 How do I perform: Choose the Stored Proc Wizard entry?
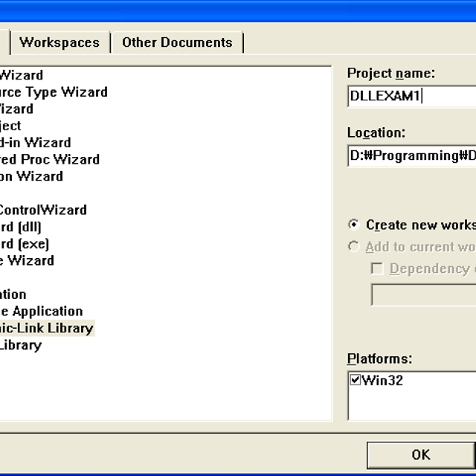tap(50, 159)
